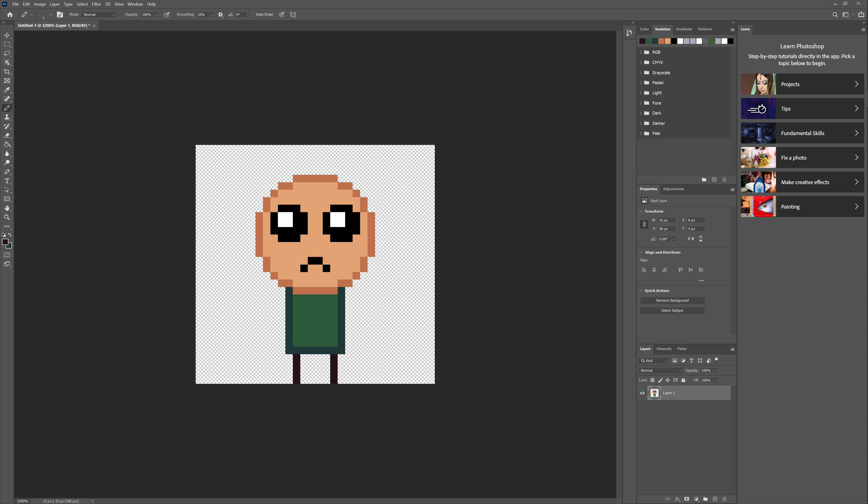
Task: Open the pencil Mode dropdown
Action: [99, 14]
